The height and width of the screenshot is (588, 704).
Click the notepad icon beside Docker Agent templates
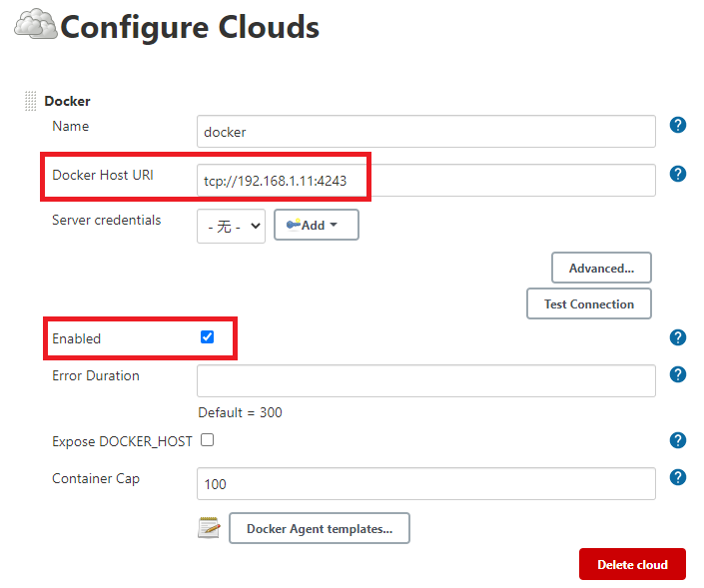click(x=209, y=528)
